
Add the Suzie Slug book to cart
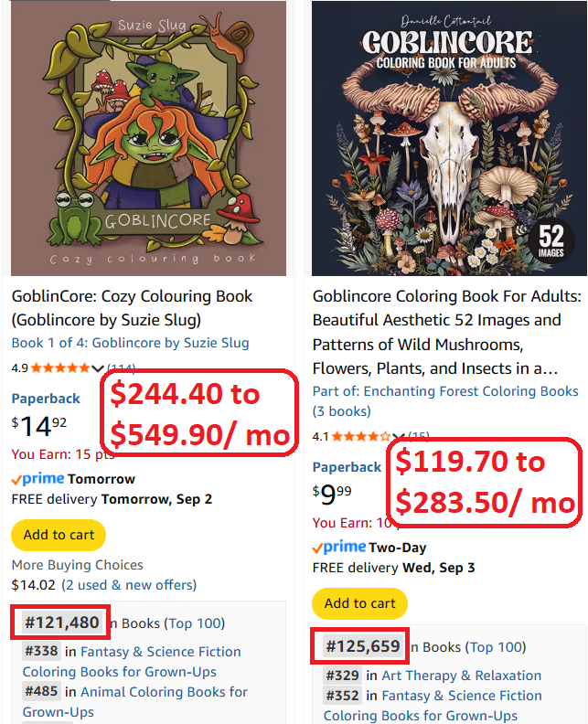[59, 535]
